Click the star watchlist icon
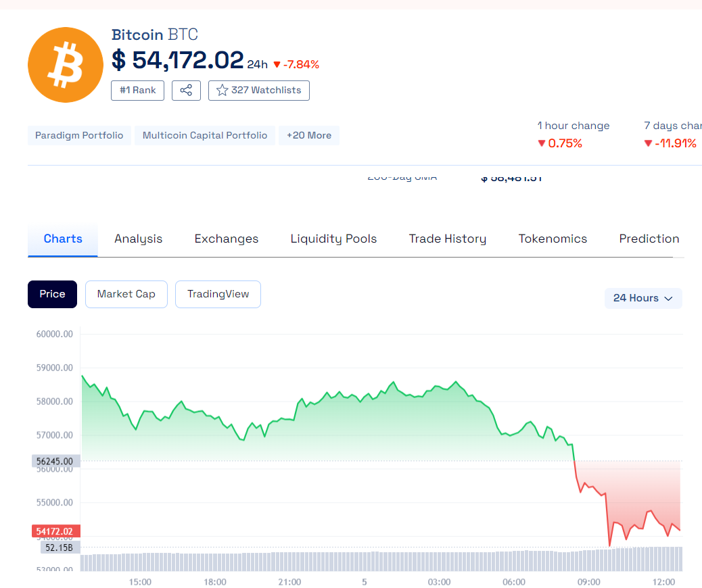 [222, 90]
